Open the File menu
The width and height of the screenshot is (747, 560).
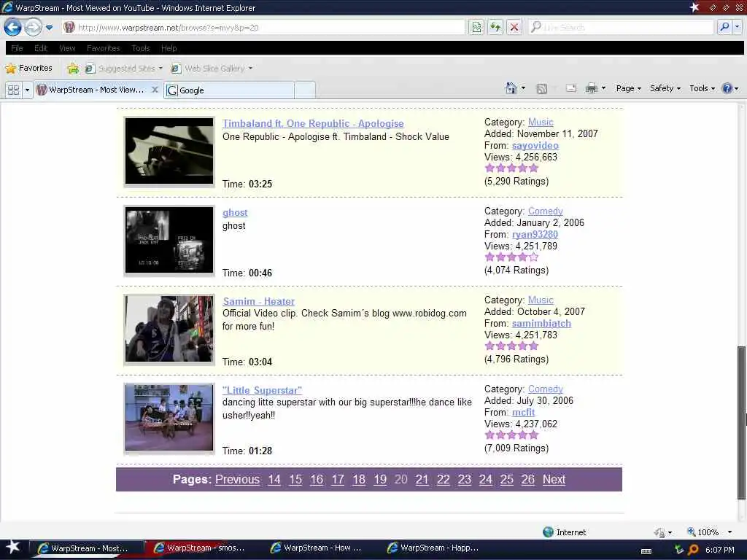tap(17, 48)
